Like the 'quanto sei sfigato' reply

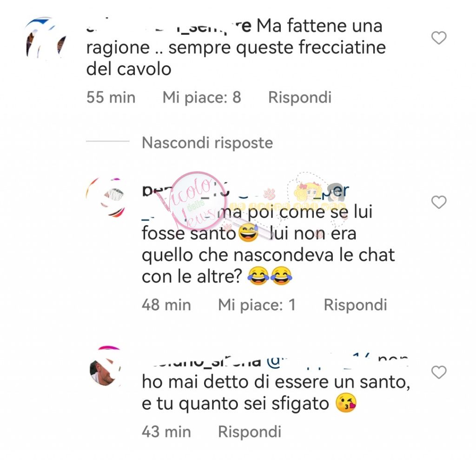point(439,372)
